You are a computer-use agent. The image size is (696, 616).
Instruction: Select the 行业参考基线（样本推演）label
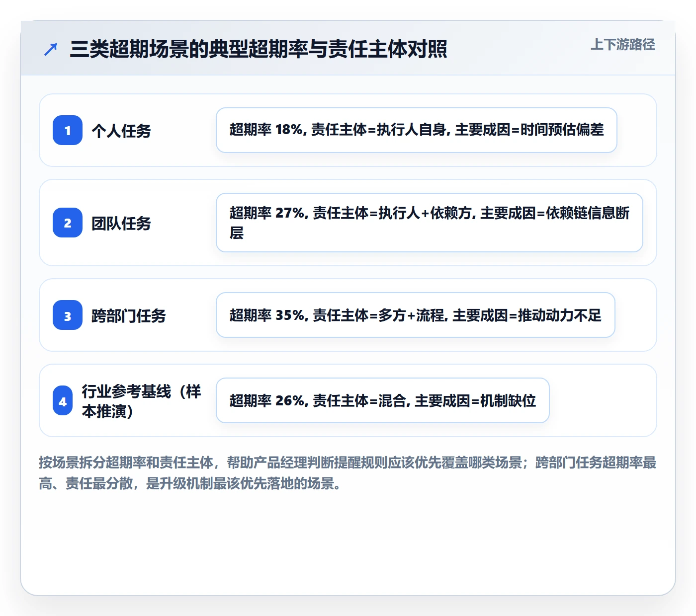142,401
